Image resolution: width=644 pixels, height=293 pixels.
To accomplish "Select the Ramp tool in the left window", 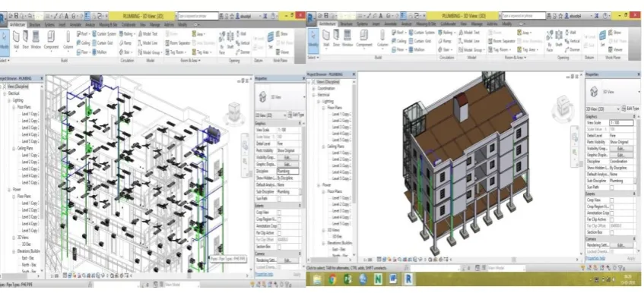I will tap(125, 43).
